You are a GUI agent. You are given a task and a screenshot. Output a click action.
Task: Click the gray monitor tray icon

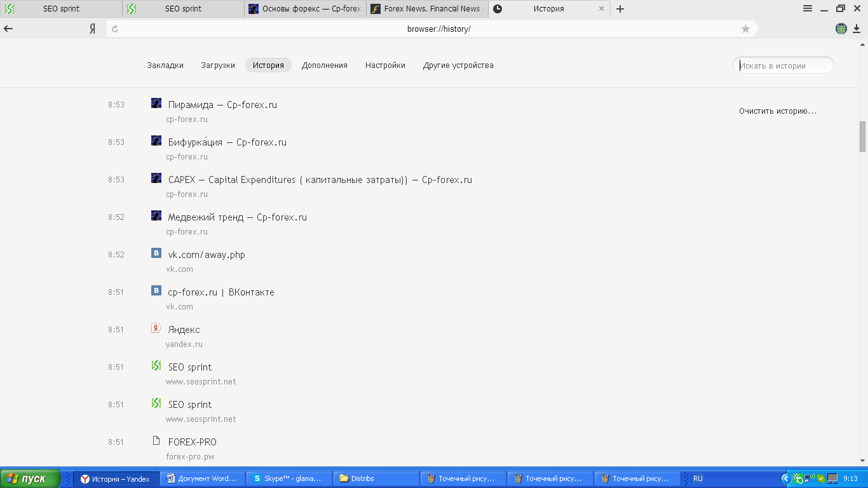(x=832, y=478)
